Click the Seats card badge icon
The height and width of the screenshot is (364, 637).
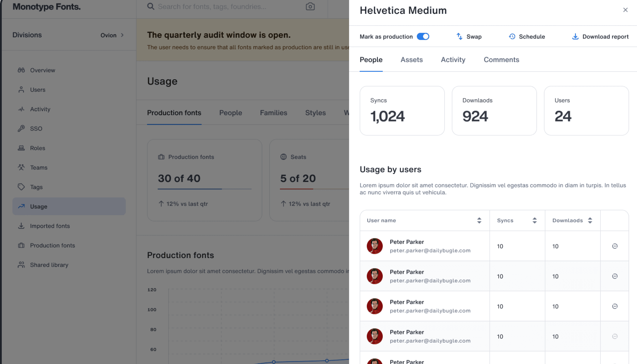tap(283, 157)
